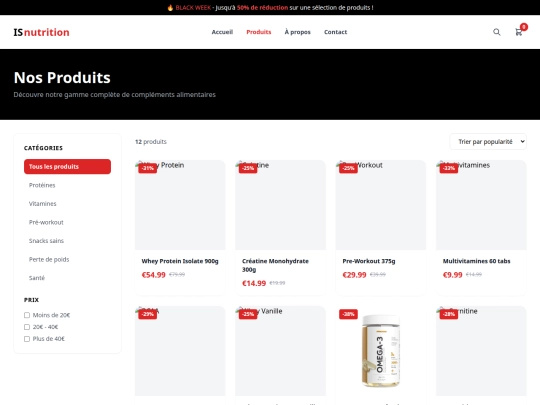
Task: Go to Accueil page
Action: pyautogui.click(x=222, y=32)
